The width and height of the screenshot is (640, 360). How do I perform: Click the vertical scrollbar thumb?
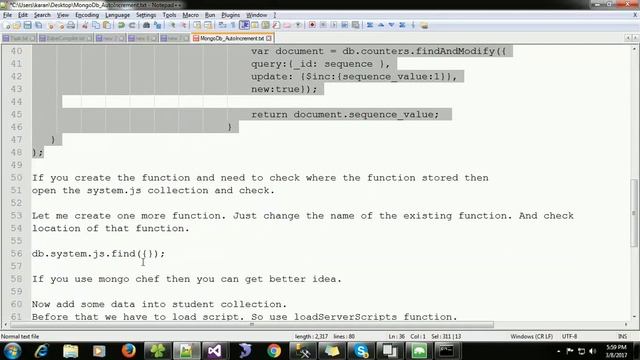click(634, 212)
